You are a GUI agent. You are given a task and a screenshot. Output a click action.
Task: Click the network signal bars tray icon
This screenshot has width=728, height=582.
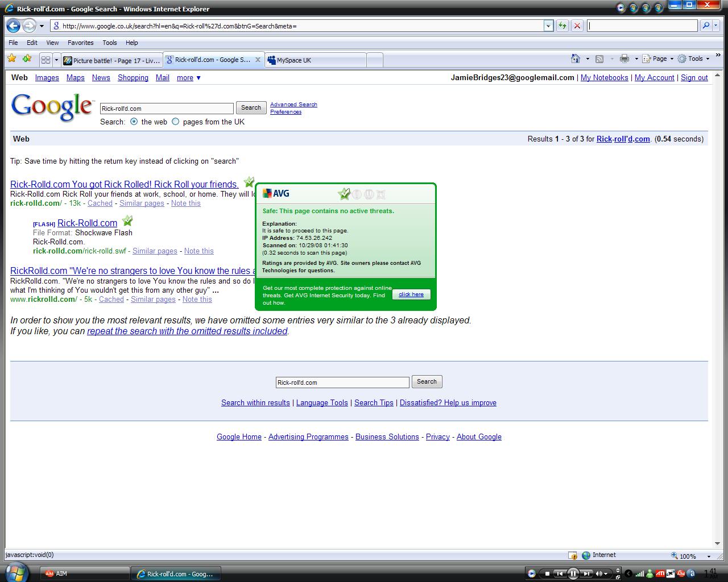click(x=640, y=573)
